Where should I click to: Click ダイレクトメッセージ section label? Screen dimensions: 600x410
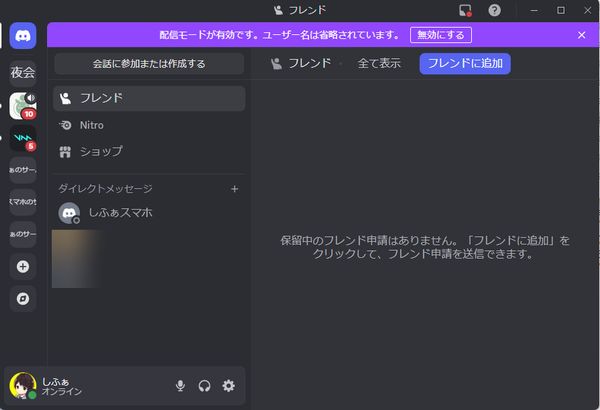[x=105, y=188]
